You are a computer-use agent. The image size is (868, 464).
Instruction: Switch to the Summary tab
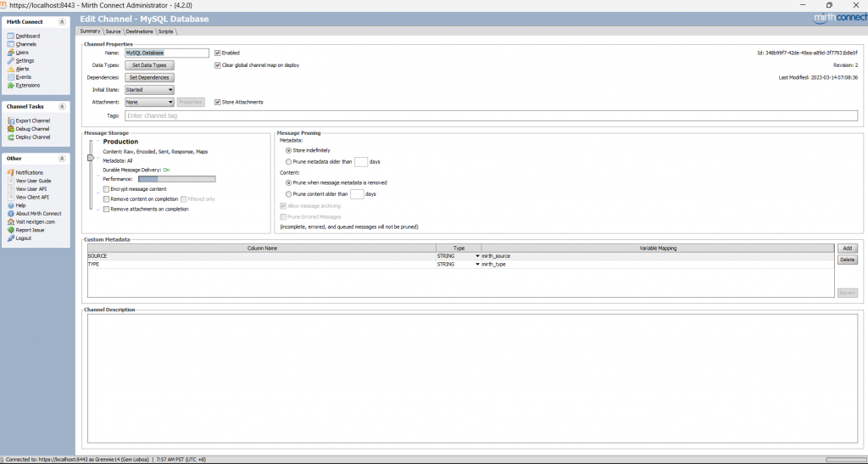pyautogui.click(x=90, y=31)
